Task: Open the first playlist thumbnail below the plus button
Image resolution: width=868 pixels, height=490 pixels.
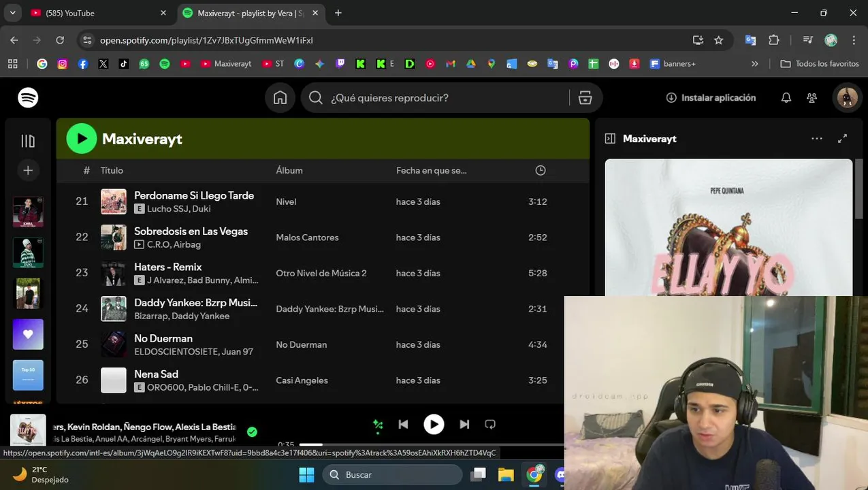Action: click(28, 212)
